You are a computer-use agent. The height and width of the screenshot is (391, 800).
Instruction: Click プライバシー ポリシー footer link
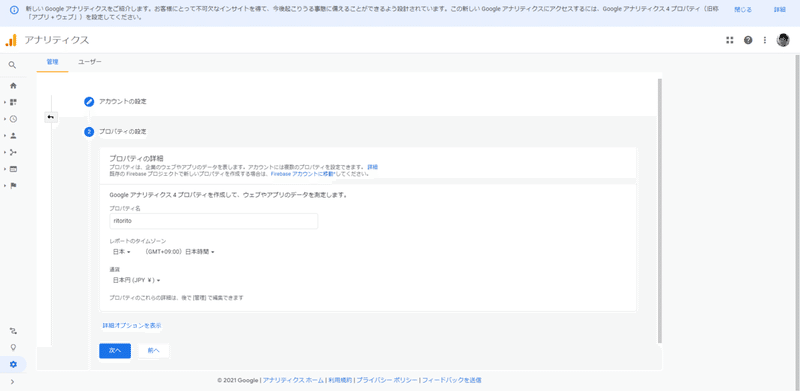click(x=387, y=380)
